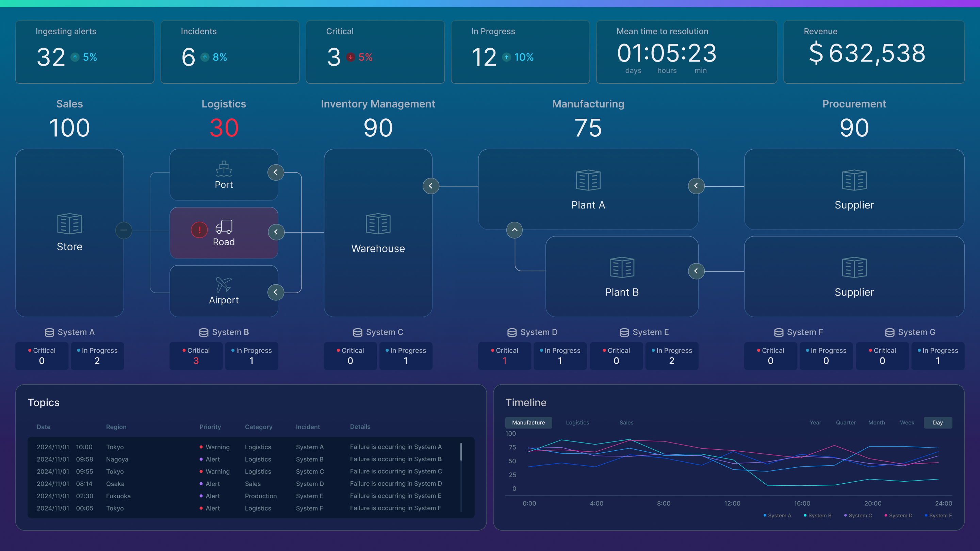Click the Topics table scrollbar
The width and height of the screenshot is (980, 551).
[461, 452]
